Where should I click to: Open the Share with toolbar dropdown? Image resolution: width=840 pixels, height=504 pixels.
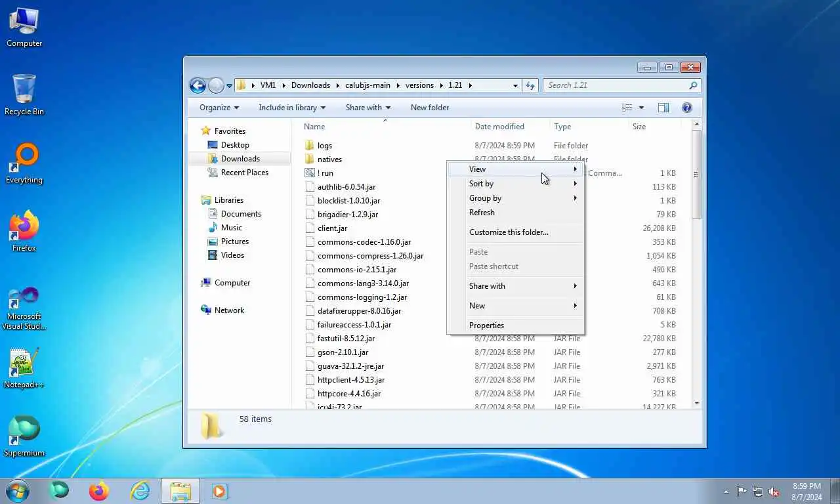point(368,108)
